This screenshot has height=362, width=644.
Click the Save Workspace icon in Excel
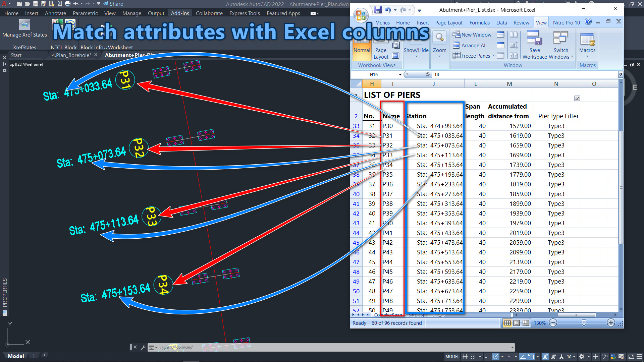pos(534,38)
